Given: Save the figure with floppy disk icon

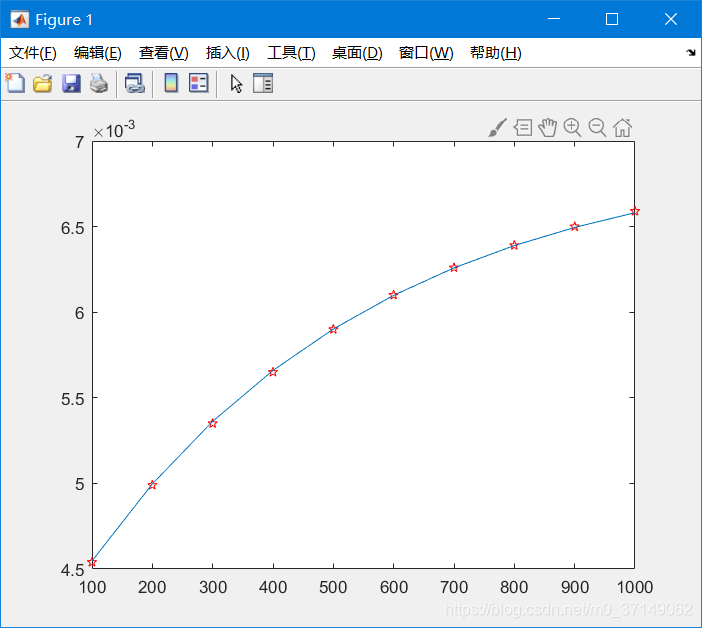Looking at the screenshot, I should (x=71, y=84).
